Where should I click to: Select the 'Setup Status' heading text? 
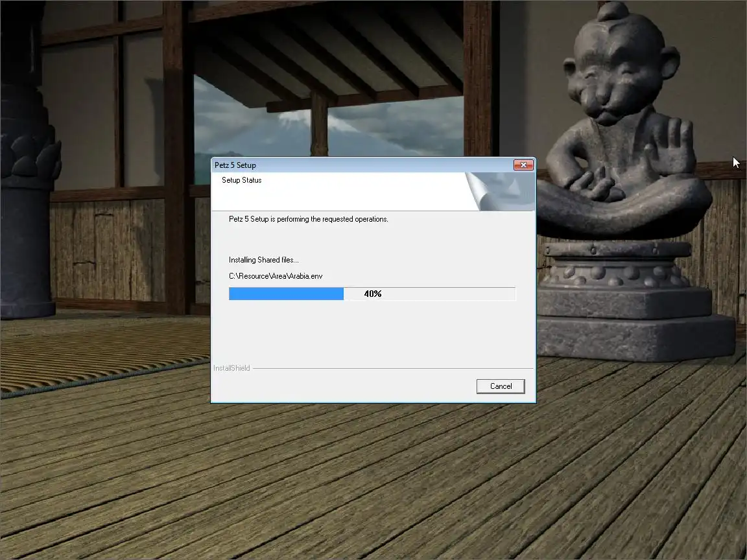coord(241,180)
